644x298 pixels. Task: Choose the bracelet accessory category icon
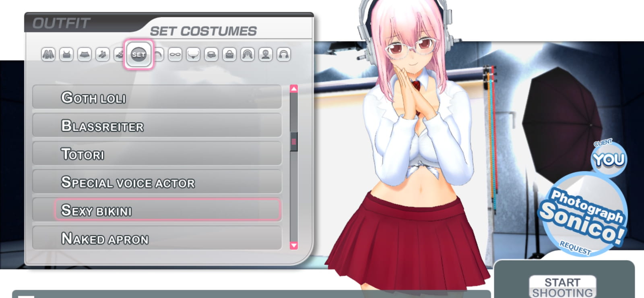211,54
